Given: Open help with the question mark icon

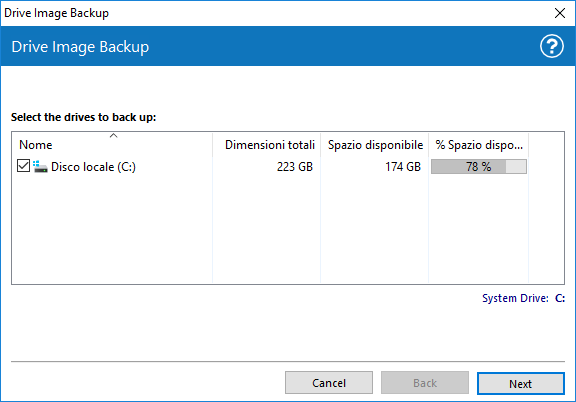Looking at the screenshot, I should point(551,46).
